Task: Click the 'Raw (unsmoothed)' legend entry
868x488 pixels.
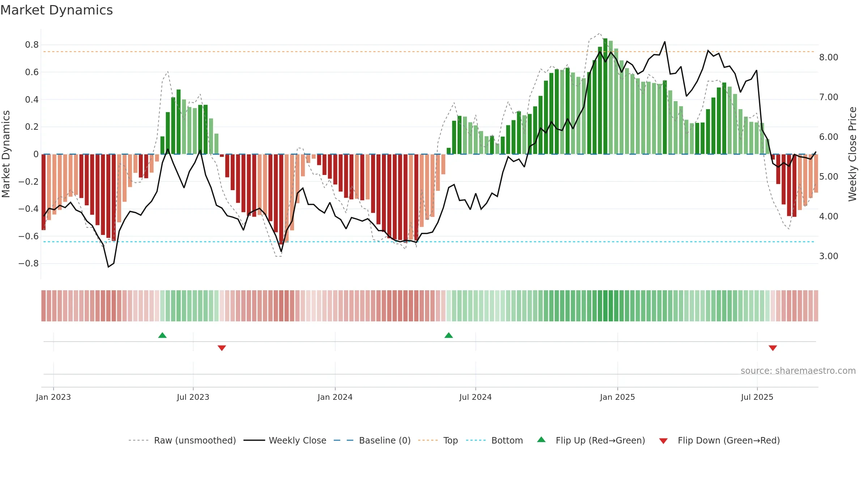Action: (182, 440)
